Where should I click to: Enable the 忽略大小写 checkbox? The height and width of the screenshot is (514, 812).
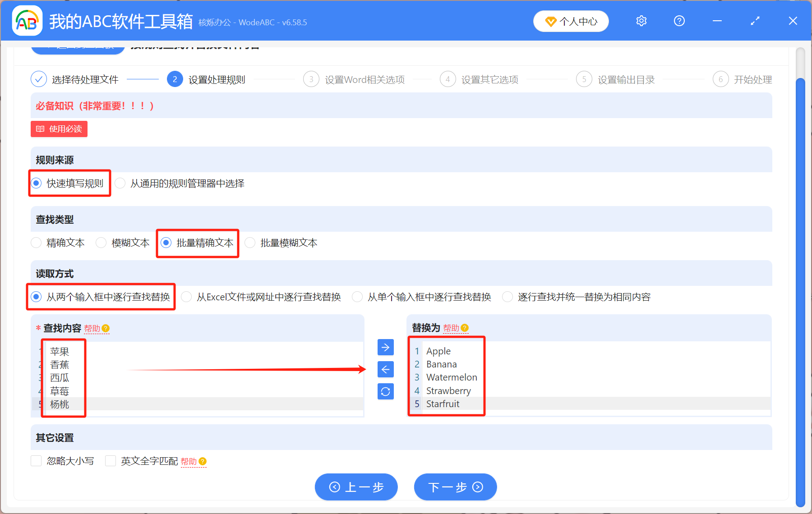coord(36,461)
